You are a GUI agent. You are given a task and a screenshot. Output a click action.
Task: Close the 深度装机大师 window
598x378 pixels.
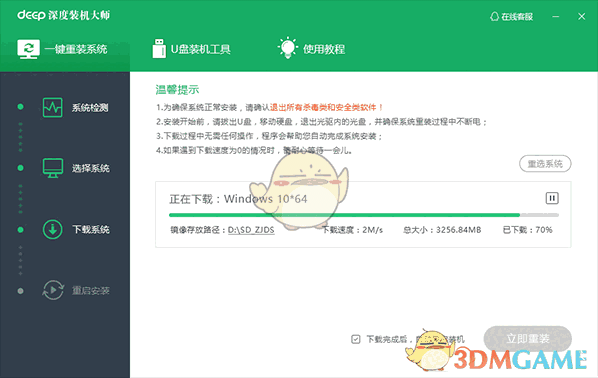[581, 17]
